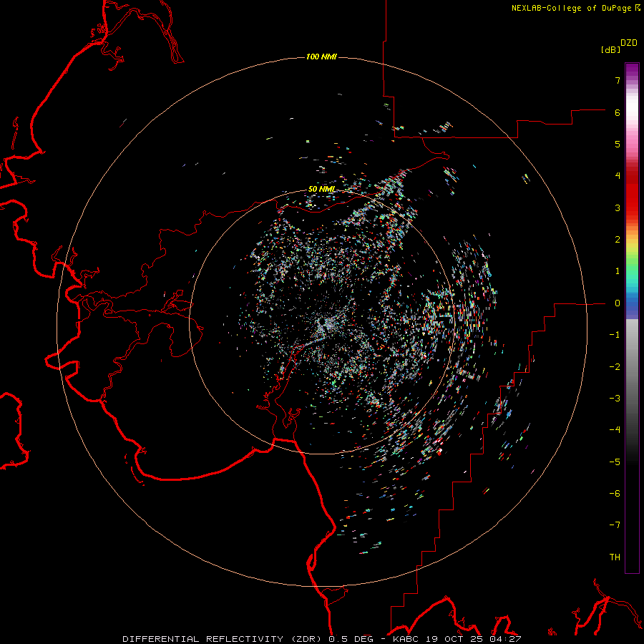Click the 2 value on color scale
The height and width of the screenshot is (644, 644).
coord(618,240)
